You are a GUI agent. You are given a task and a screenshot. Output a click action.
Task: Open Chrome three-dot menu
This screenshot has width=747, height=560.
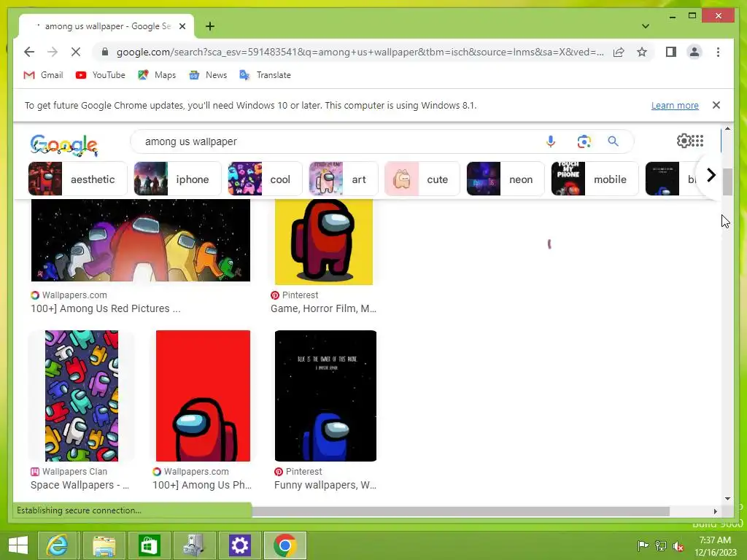click(x=718, y=52)
